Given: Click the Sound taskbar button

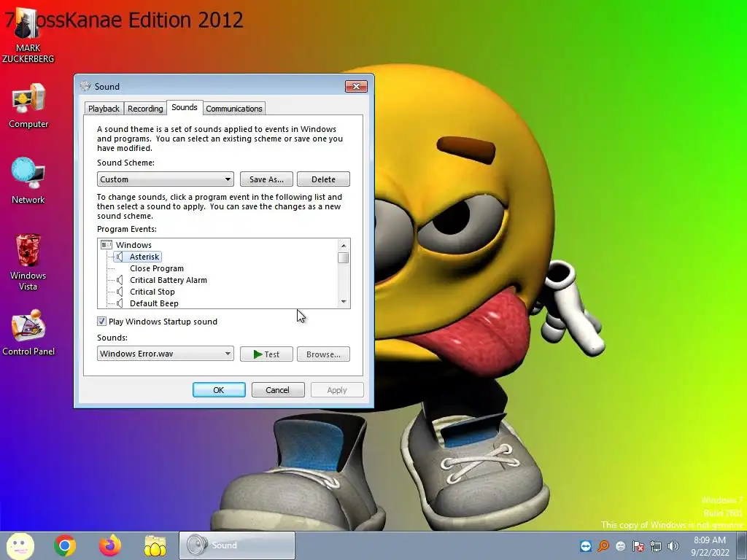Looking at the screenshot, I should pos(237,545).
